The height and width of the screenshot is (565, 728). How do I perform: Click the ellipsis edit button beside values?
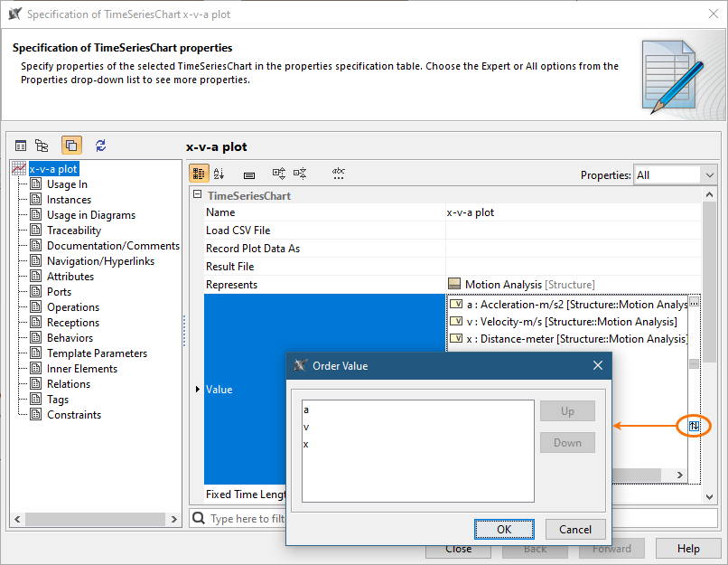(693, 305)
